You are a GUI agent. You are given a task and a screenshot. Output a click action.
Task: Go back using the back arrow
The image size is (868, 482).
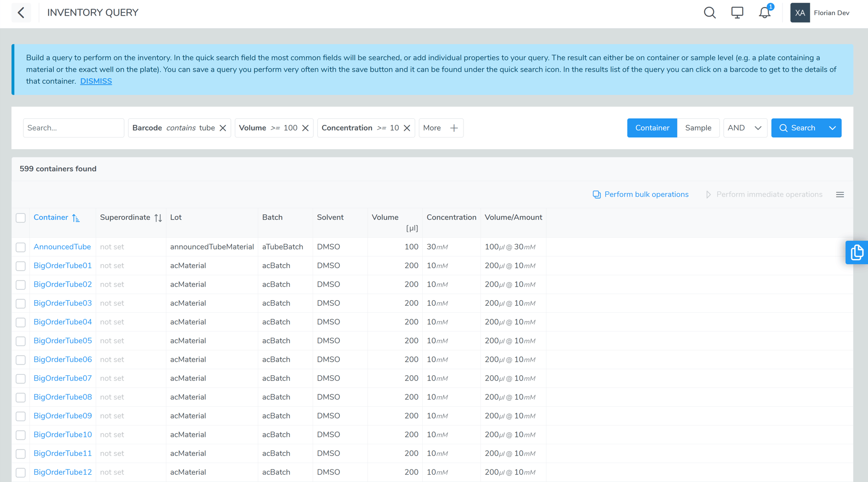21,13
